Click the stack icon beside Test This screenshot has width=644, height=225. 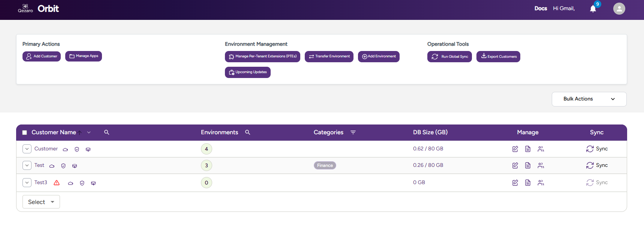point(75,166)
